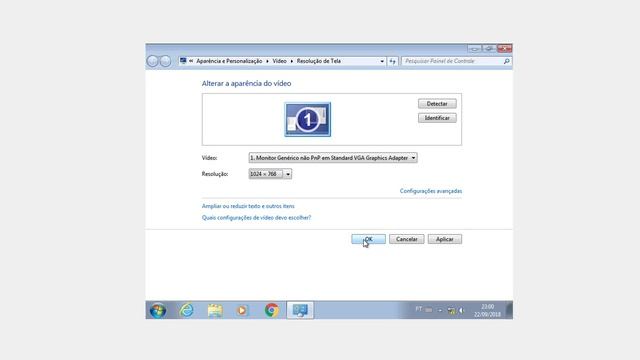Open the network tray icon
640x360 pixels.
click(451, 311)
